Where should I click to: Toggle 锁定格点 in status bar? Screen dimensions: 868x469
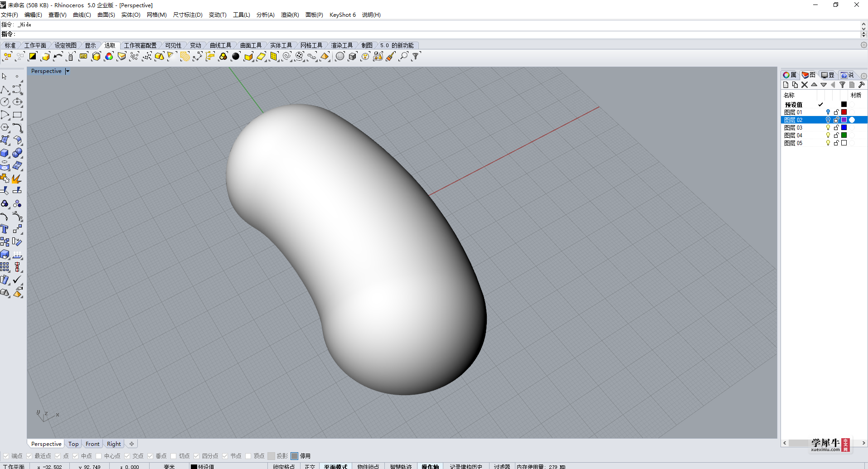(284, 466)
